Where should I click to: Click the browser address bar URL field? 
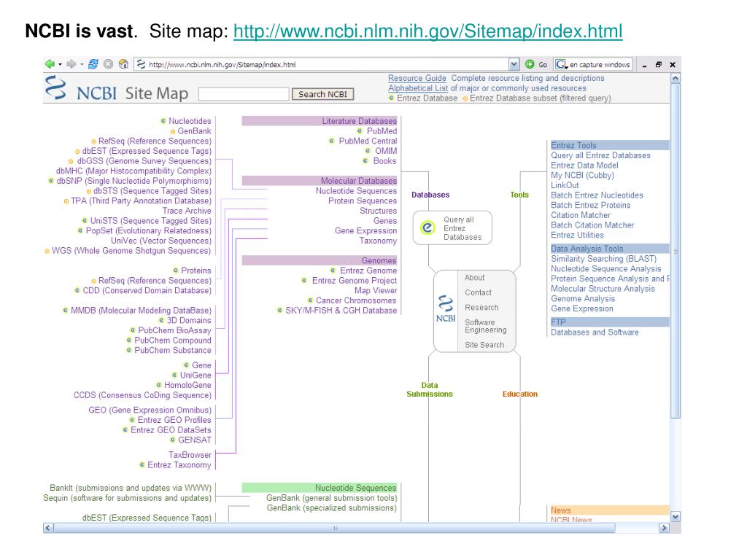point(328,64)
